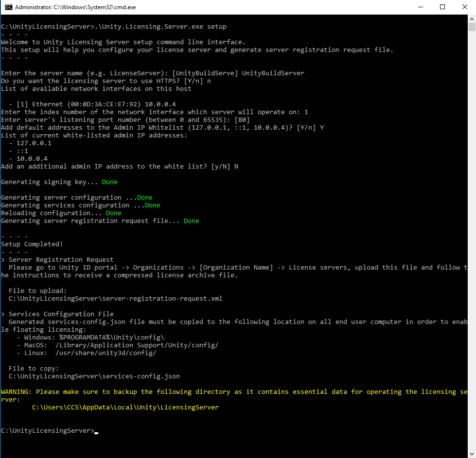Click the window title 'Administrator: C:\Windows\System32\cmd.exe'
476x458 pixels.
(x=75, y=7)
